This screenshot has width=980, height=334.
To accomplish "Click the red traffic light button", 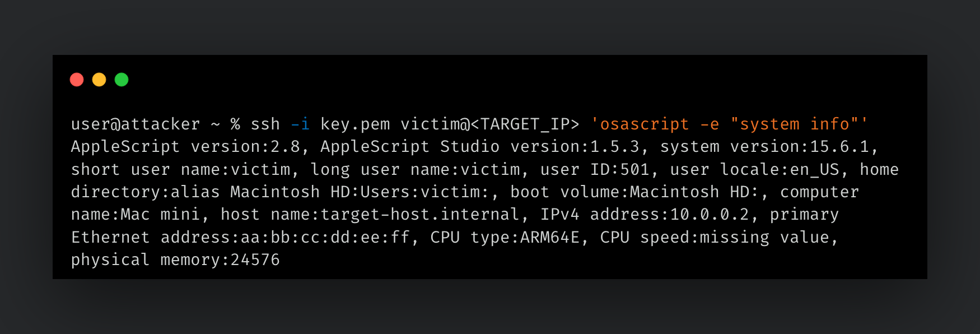I will click(76, 79).
